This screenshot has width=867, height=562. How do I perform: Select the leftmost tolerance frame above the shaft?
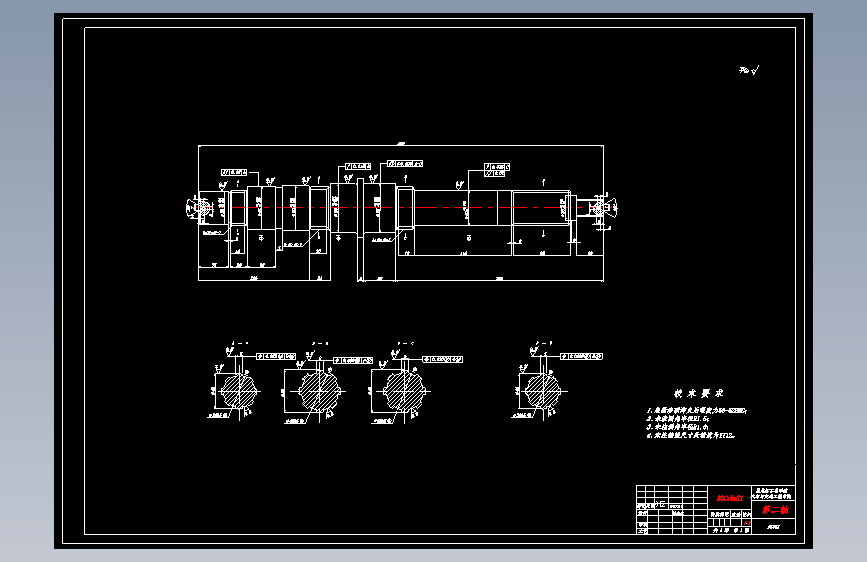pyautogui.click(x=234, y=173)
